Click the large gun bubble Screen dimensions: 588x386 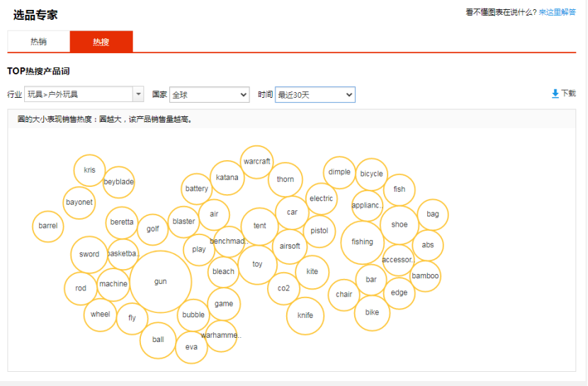click(161, 282)
